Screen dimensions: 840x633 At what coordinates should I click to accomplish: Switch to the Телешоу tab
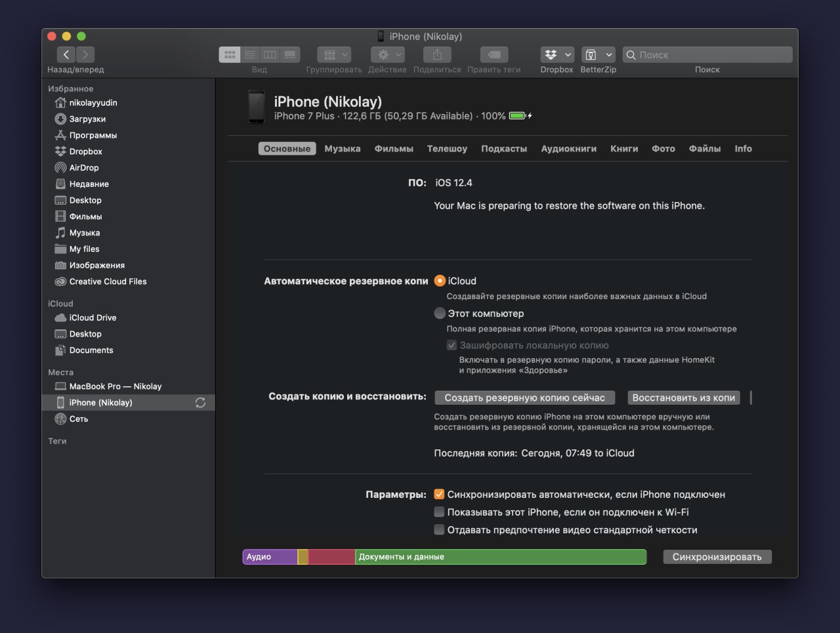pyautogui.click(x=447, y=149)
